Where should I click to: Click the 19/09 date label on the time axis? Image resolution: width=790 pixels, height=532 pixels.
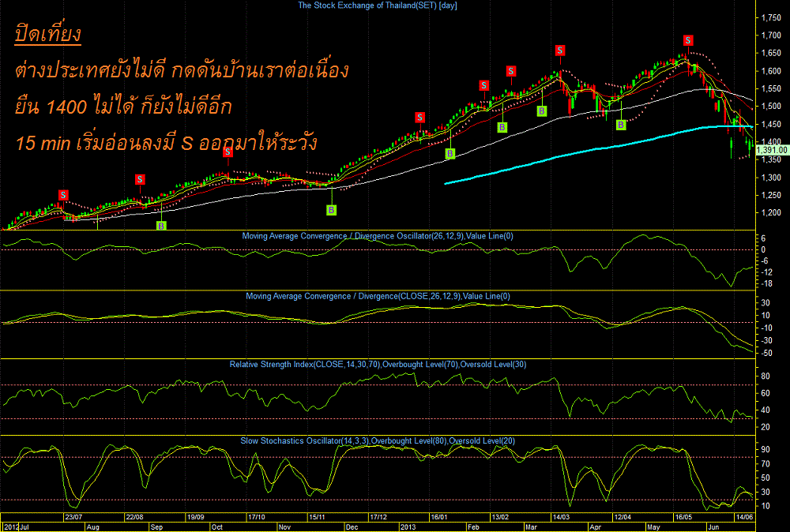(x=195, y=517)
